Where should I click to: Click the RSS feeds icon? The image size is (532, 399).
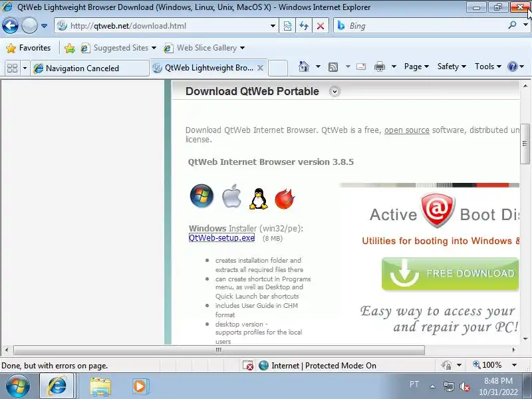[x=333, y=67]
